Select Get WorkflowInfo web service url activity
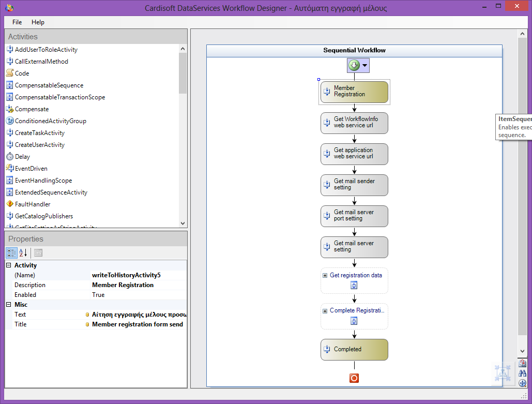Image resolution: width=532 pixels, height=404 pixels. [x=354, y=123]
